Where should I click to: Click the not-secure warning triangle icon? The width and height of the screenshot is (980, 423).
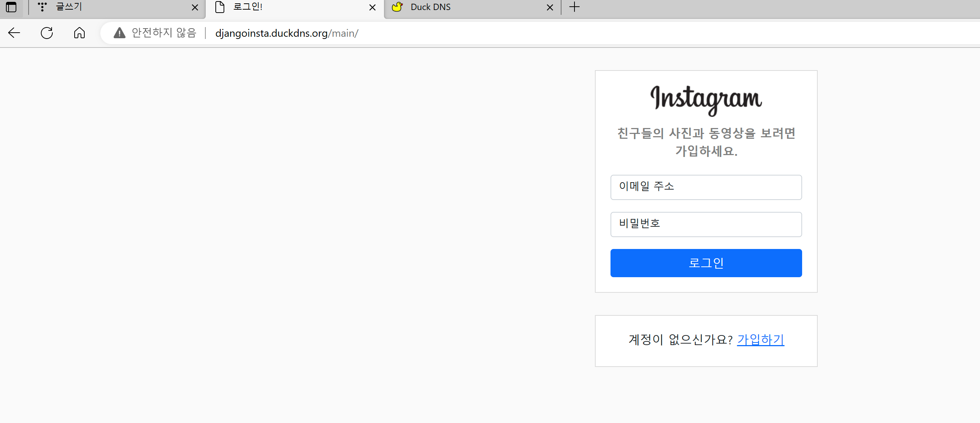[120, 33]
